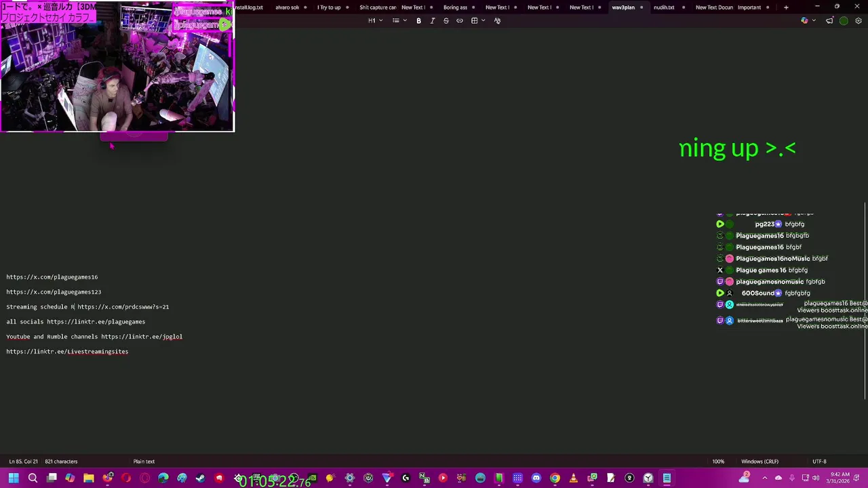Viewport: 868px width, 488px height.
Task: Open Google Chrome from the taskbar
Action: point(555,479)
